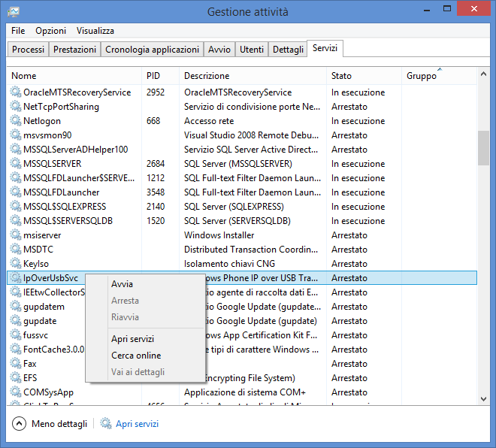The width and height of the screenshot is (496, 448).
Task: Click gear icon next to Apri servizi link
Action: coord(106,424)
